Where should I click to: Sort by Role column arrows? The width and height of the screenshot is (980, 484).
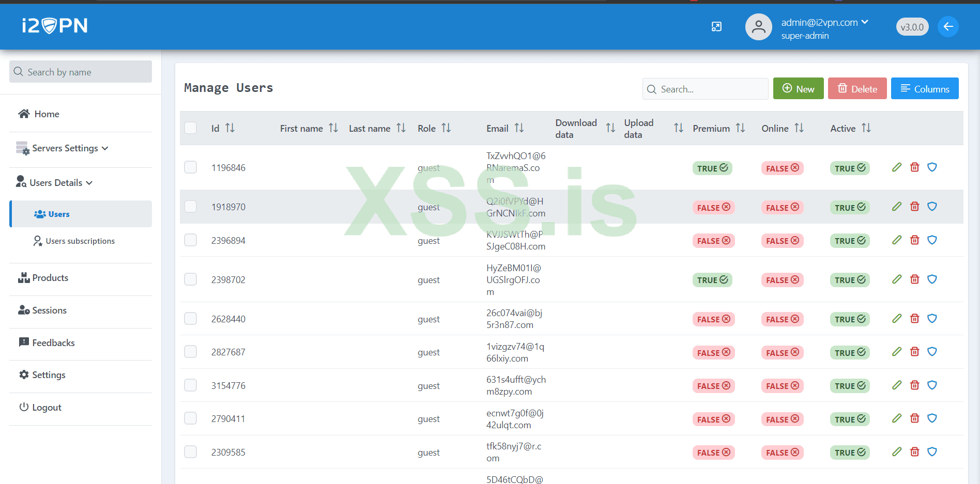coord(446,128)
